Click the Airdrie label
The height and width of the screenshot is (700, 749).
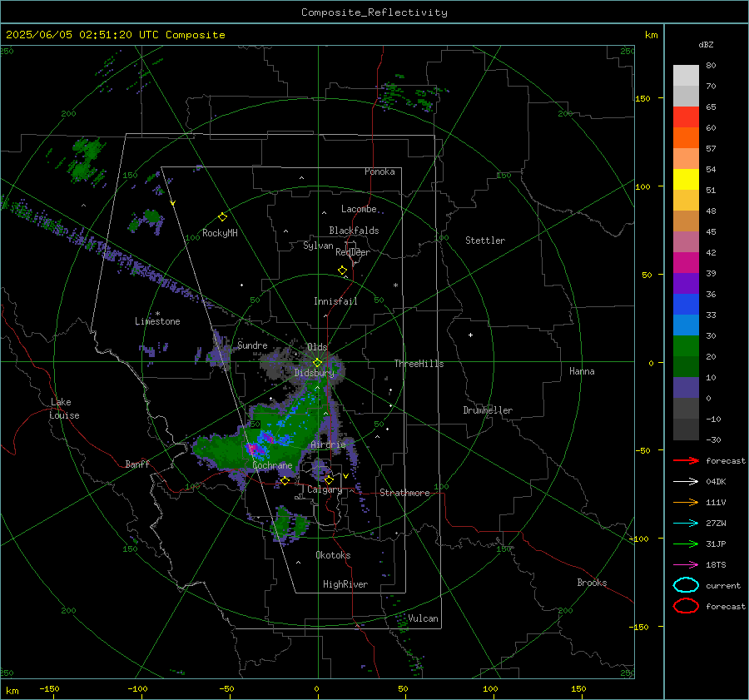pos(328,444)
